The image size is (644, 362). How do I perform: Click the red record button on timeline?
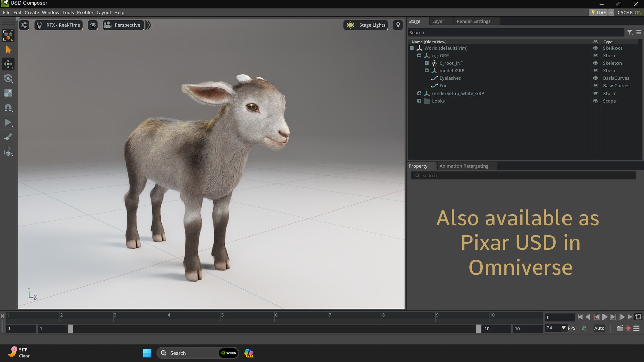point(628,328)
